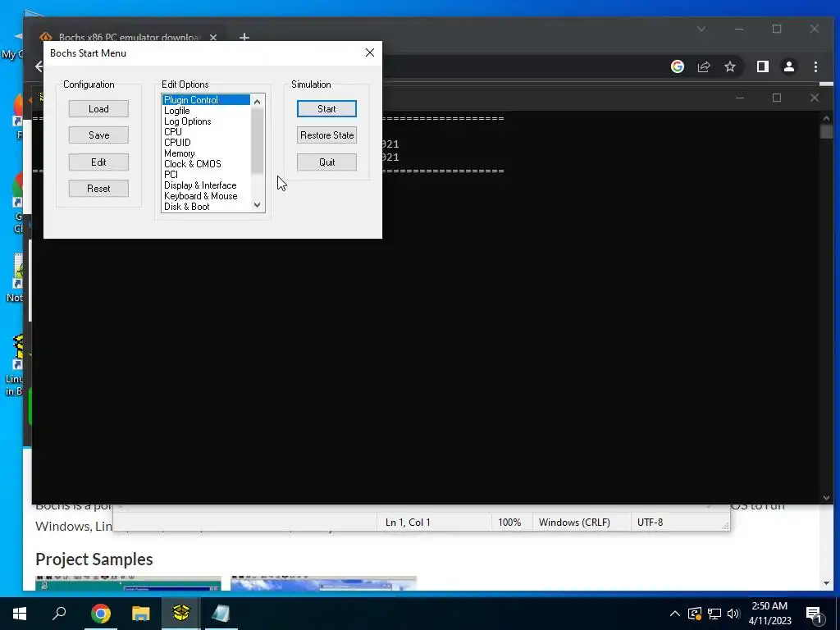This screenshot has width=840, height=630.
Task: Click the Edit Options list scroll down arrow
Action: (x=257, y=204)
